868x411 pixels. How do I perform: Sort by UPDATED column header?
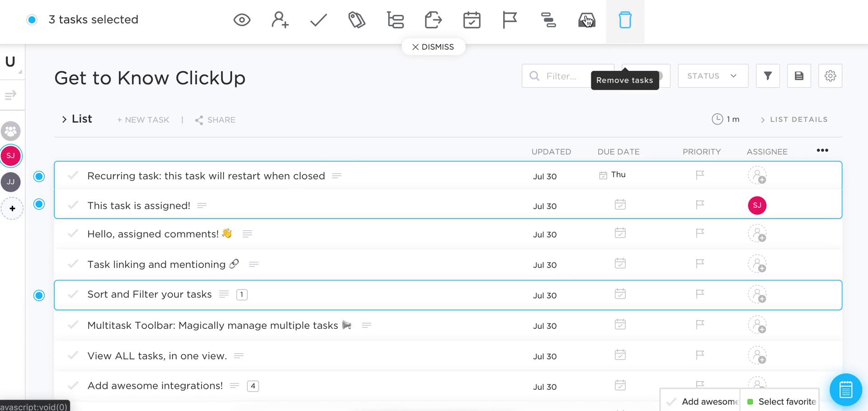(551, 152)
